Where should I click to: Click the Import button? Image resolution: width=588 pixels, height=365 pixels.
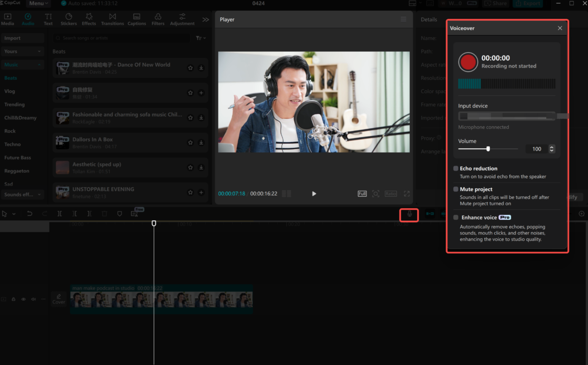[22, 38]
